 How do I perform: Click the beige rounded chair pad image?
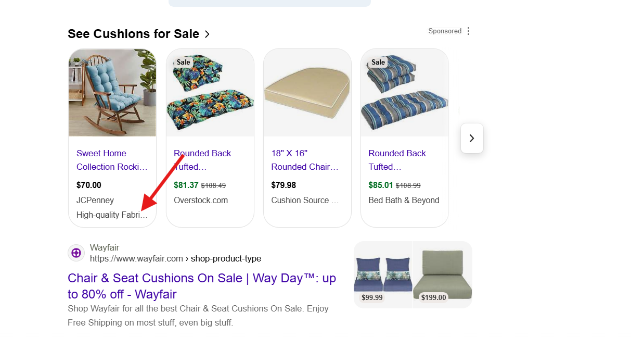click(307, 93)
